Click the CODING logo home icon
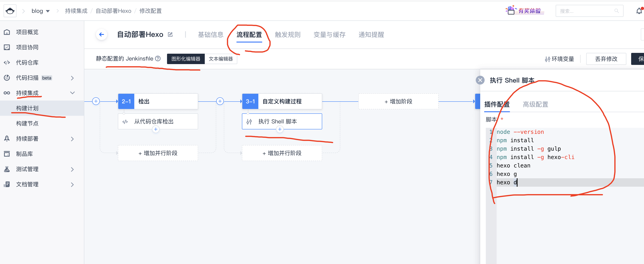The height and width of the screenshot is (264, 644). (10, 11)
